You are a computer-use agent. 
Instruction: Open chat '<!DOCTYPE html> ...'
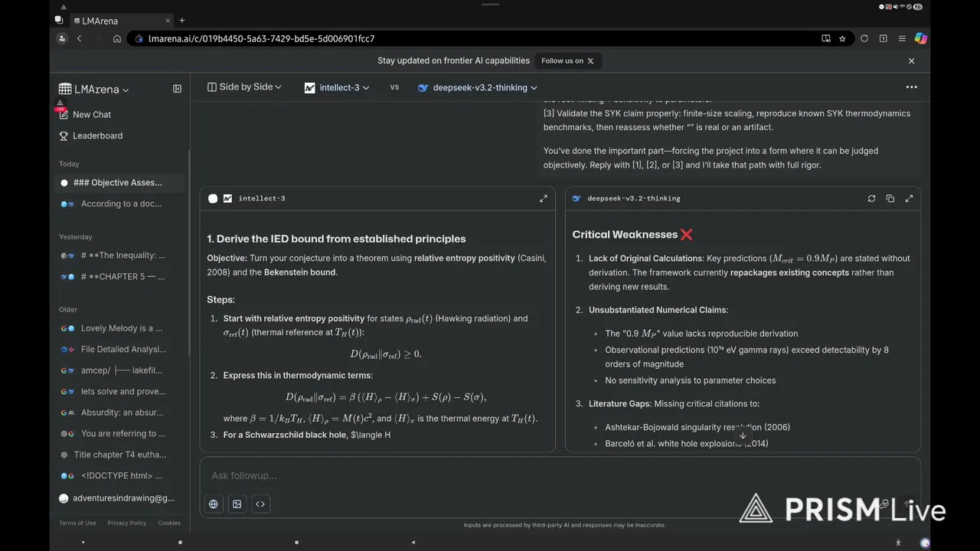tap(120, 475)
